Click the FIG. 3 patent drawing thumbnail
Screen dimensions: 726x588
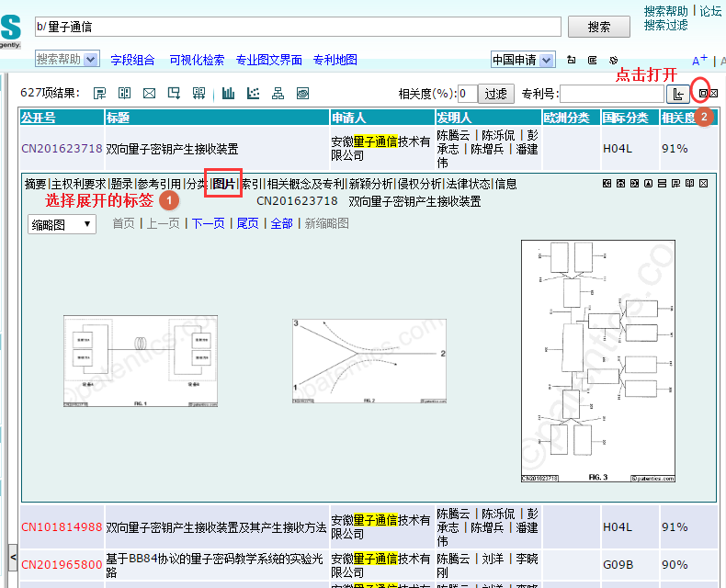point(598,361)
